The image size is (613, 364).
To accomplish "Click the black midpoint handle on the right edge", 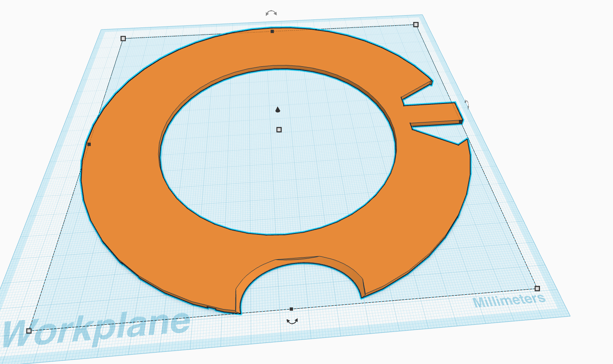I will (461, 122).
